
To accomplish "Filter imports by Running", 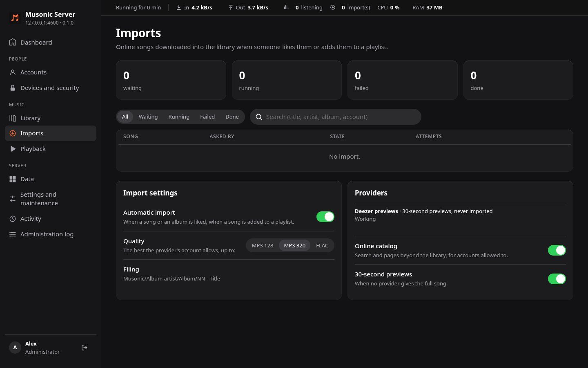I will pos(179,117).
